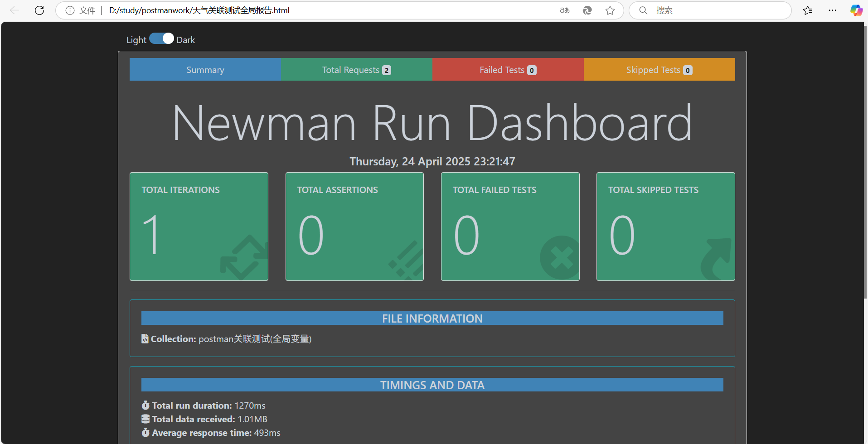Click the FILE INFORMATION header bar

coord(432,318)
